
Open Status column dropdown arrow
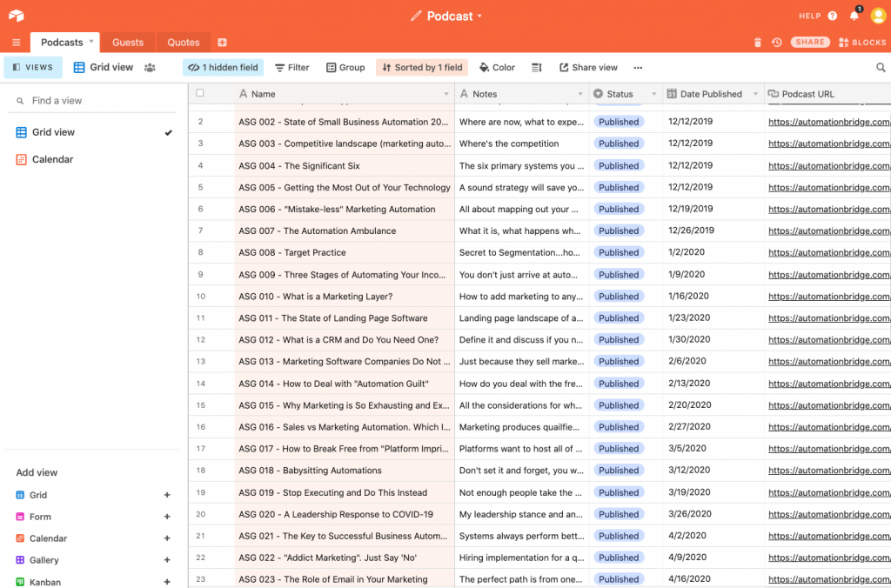point(654,94)
